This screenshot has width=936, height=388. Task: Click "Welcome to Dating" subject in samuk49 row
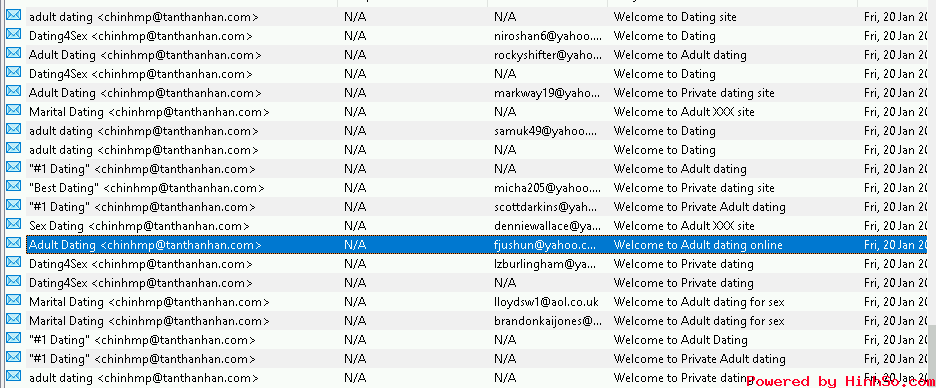pyautogui.click(x=664, y=131)
